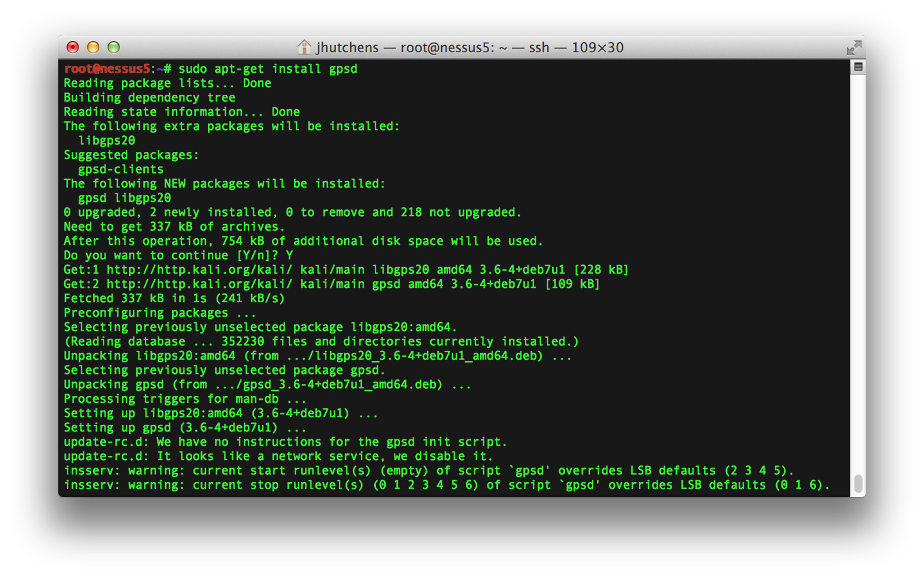Click the 'Get:2' gpsd download line

tap(332, 284)
